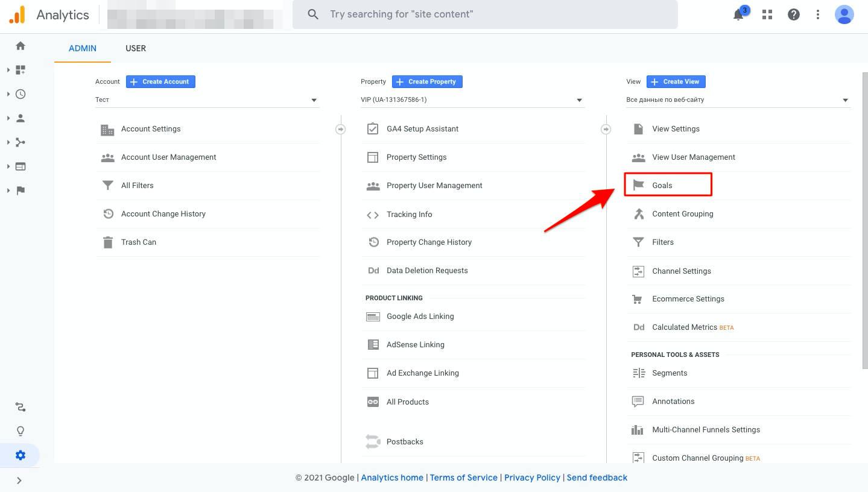This screenshot has height=492, width=868.
Task: Click the Goals flag icon
Action: point(638,186)
